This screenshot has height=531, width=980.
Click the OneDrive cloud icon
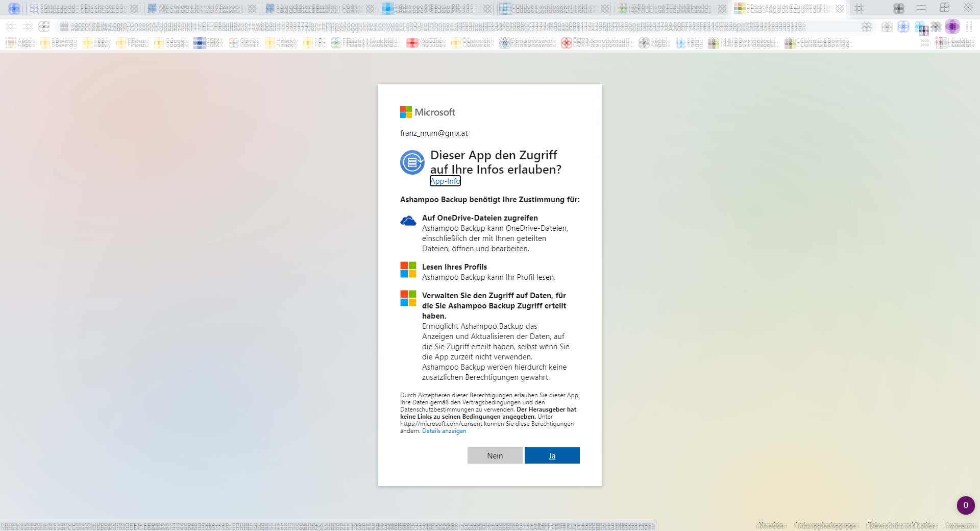(408, 221)
